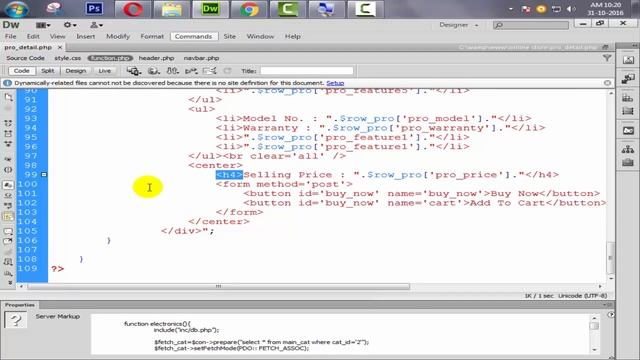The image size is (640, 360).
Task: Dismiss the info bar with close icon
Action: click(x=607, y=83)
